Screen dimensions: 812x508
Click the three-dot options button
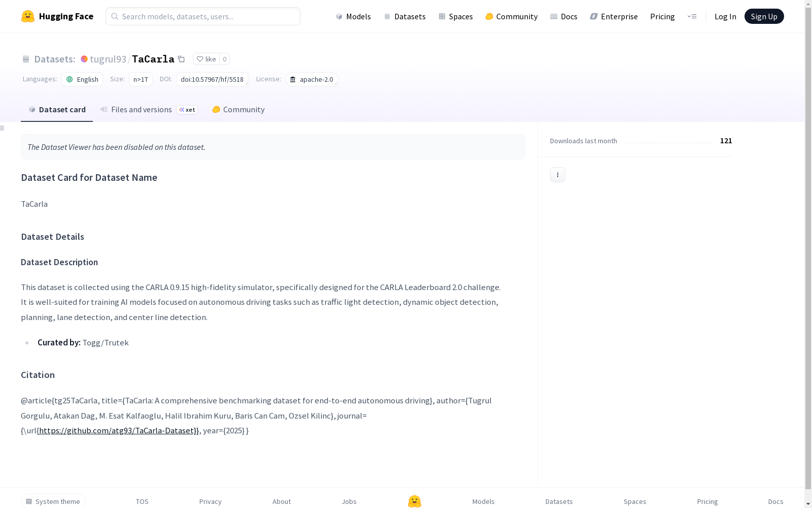[x=558, y=175]
